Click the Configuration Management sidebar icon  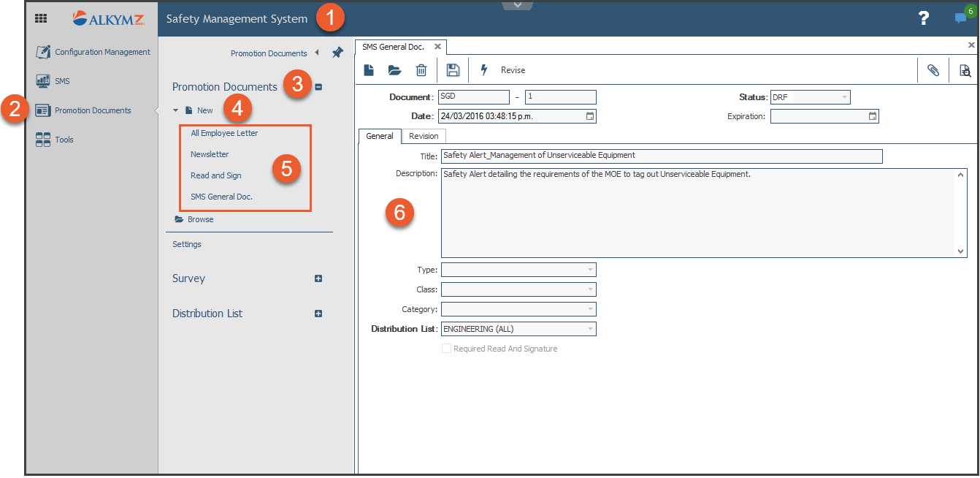tap(43, 52)
